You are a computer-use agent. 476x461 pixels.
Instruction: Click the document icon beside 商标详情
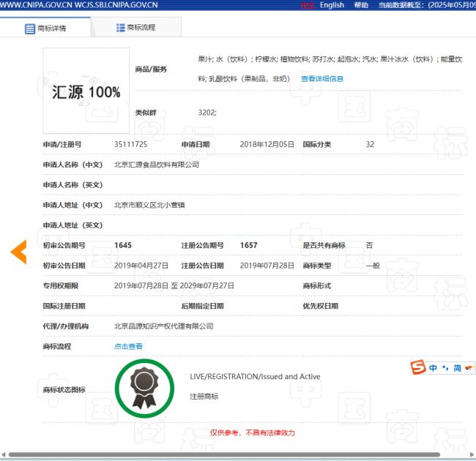[30, 29]
